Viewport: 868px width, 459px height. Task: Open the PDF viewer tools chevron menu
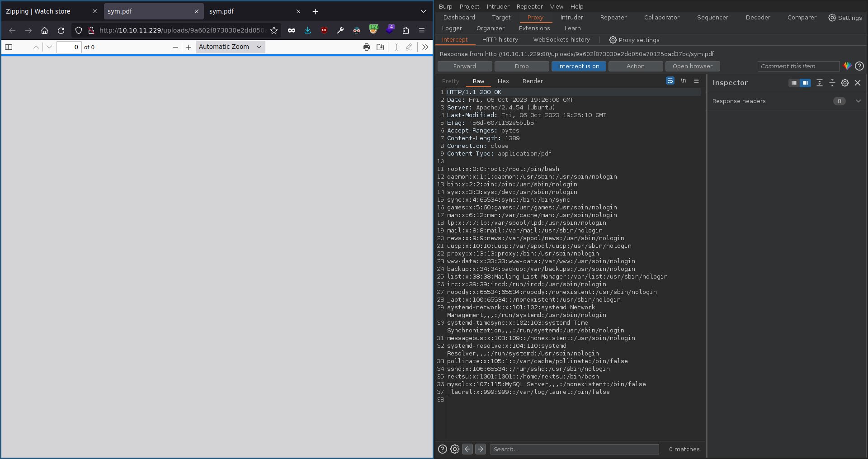tap(425, 47)
